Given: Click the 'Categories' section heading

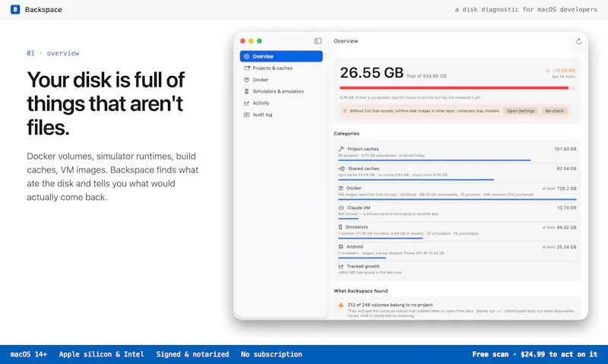Looking at the screenshot, I should coord(347,133).
